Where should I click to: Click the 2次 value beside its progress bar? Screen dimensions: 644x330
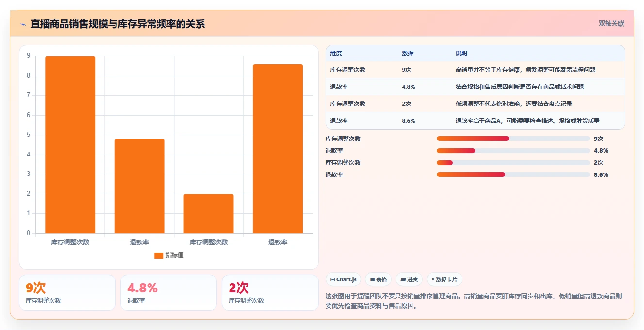coord(599,163)
